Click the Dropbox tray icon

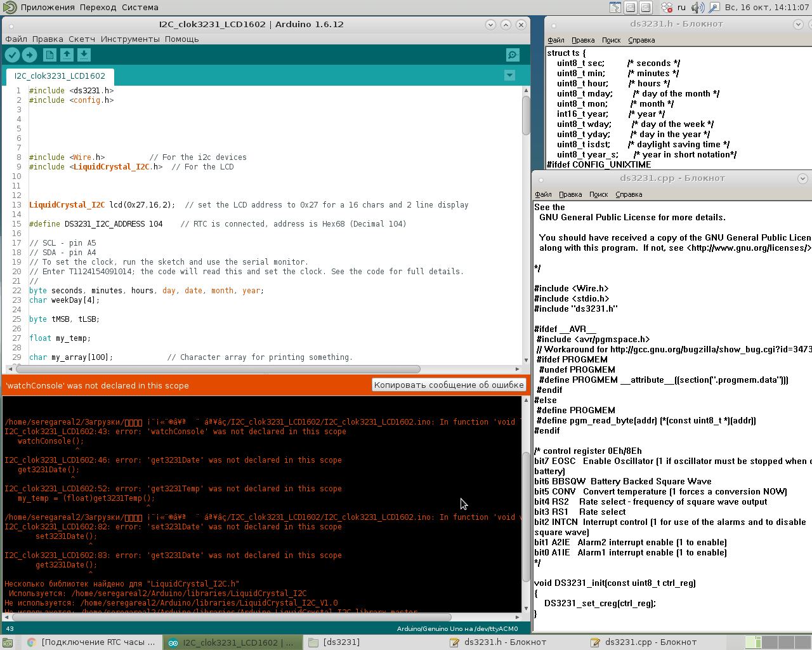point(667,8)
